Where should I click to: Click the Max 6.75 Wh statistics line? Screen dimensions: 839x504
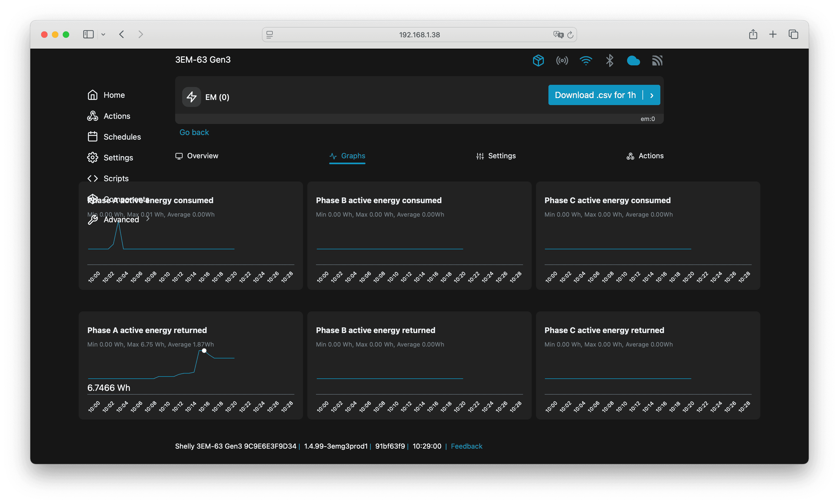[x=151, y=344]
